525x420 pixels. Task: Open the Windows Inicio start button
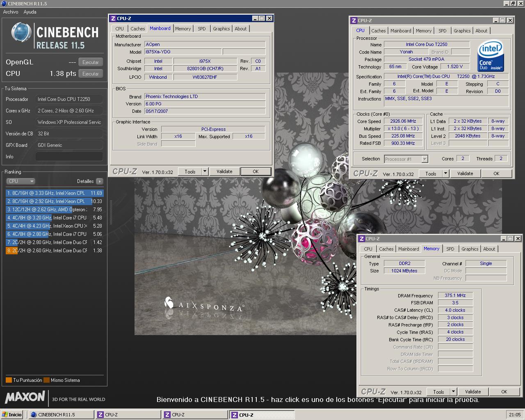pos(12,415)
